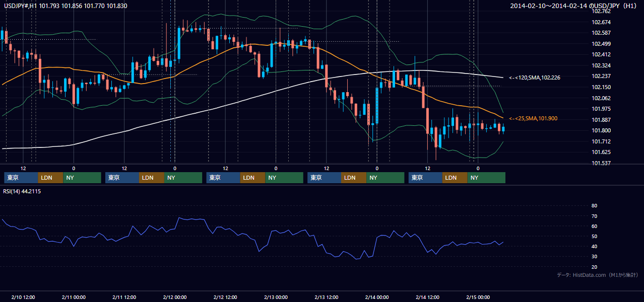Click the LDN session block for 2/10
Viewport: 644px width, 302px height.
coord(50,178)
